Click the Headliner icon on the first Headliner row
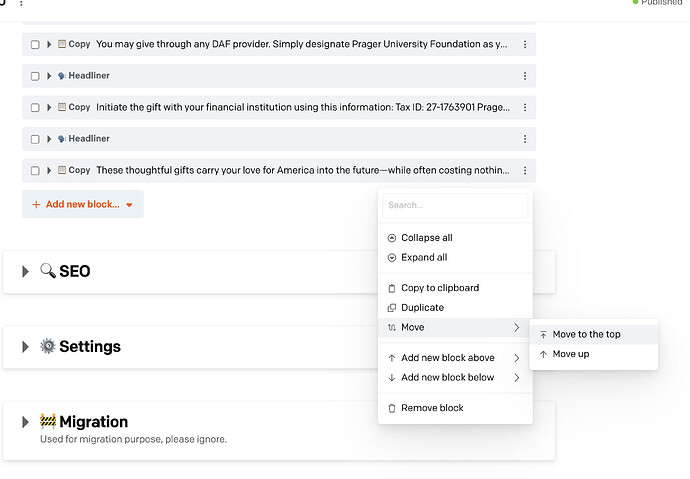Screen dimensions: 690x479 (x=62, y=76)
